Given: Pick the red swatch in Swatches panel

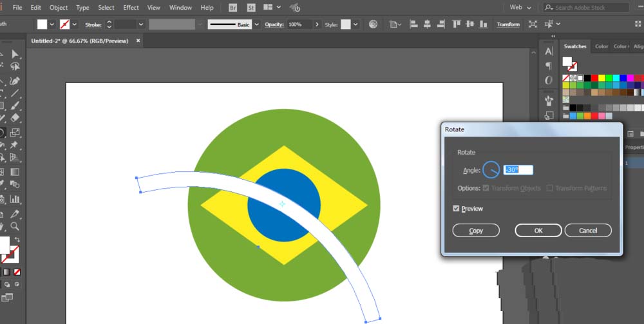Looking at the screenshot, I should tap(594, 77).
